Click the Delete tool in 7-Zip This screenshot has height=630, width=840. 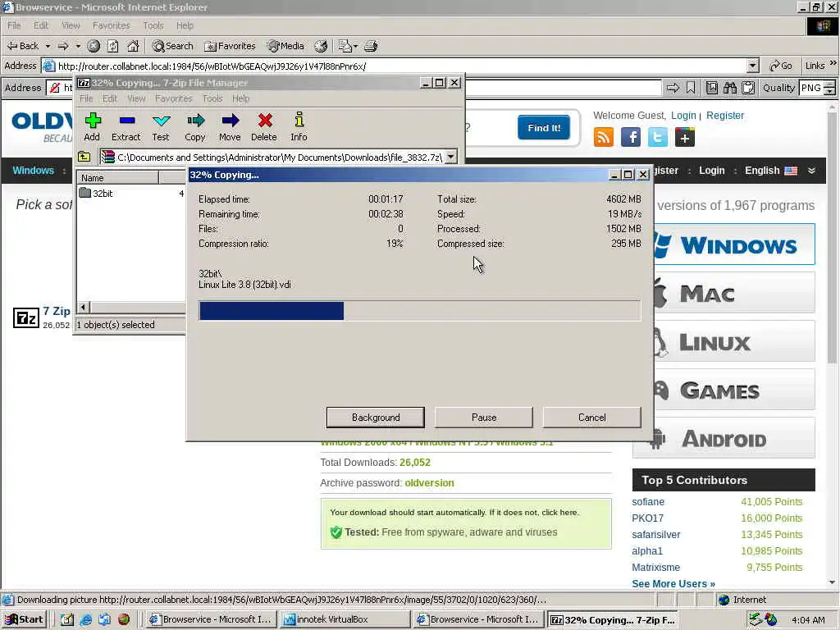264,127
